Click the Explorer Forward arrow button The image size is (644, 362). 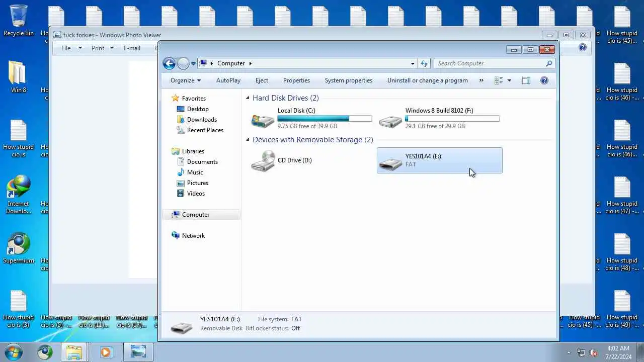point(183,63)
